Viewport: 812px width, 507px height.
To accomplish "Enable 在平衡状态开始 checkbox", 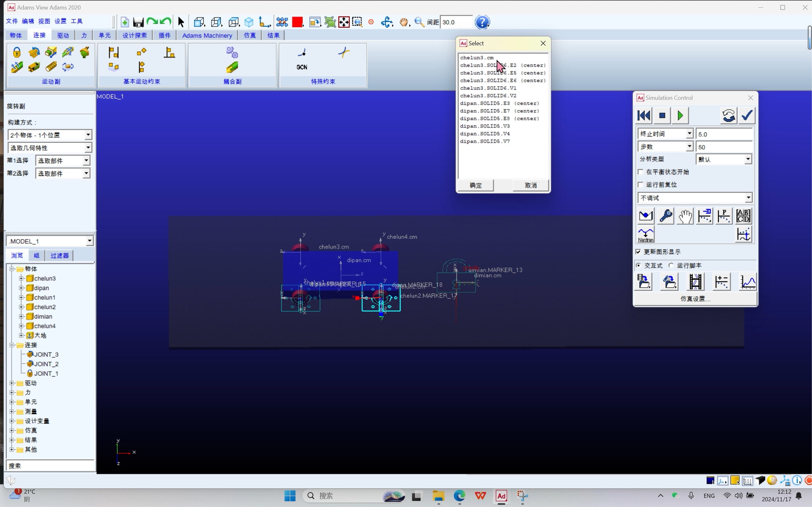I will [640, 172].
